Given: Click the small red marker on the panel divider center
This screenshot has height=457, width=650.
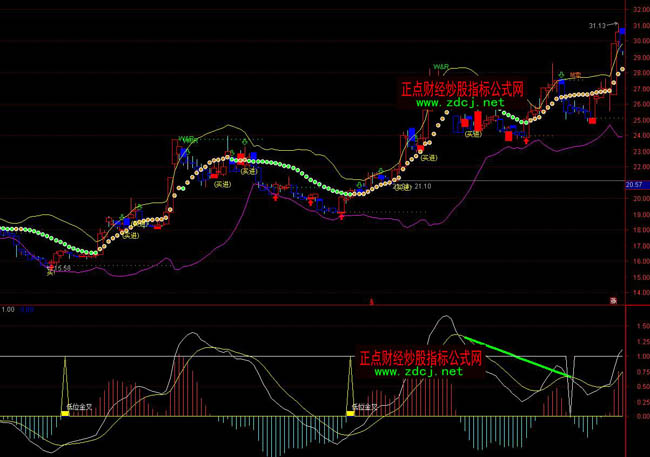Looking at the screenshot, I should [x=371, y=301].
